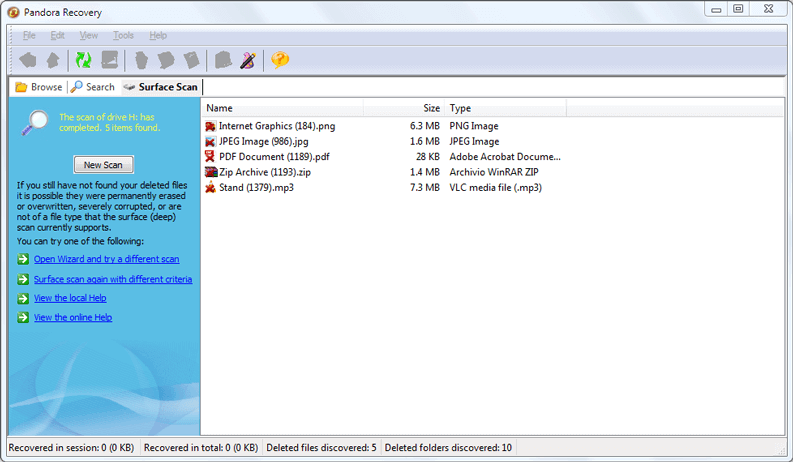Click the PNG Image type cell
The image size is (793, 462).
tap(474, 126)
